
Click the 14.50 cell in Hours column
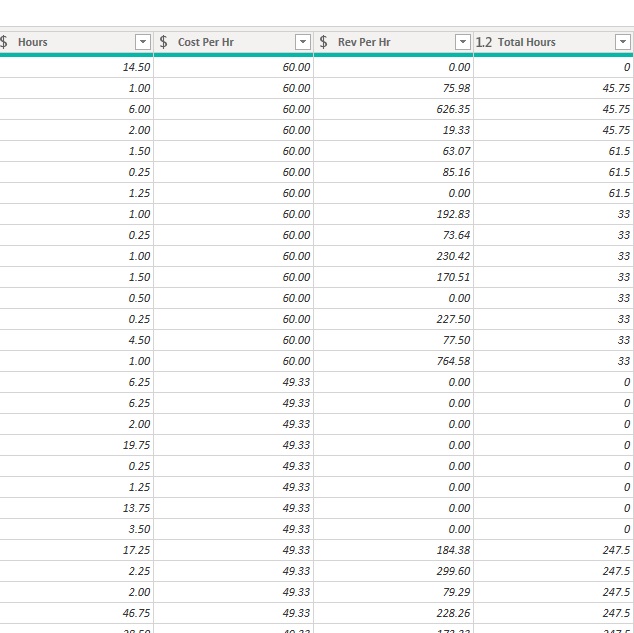[x=76, y=67]
